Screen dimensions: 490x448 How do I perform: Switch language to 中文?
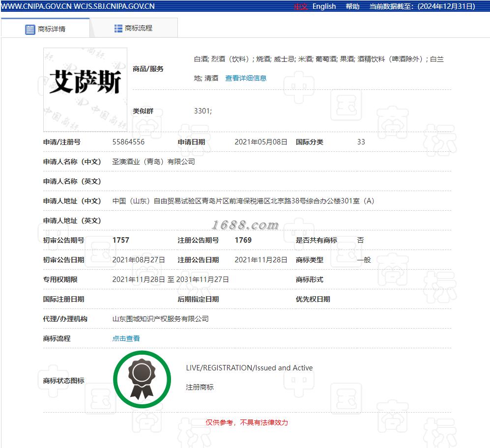click(x=301, y=6)
